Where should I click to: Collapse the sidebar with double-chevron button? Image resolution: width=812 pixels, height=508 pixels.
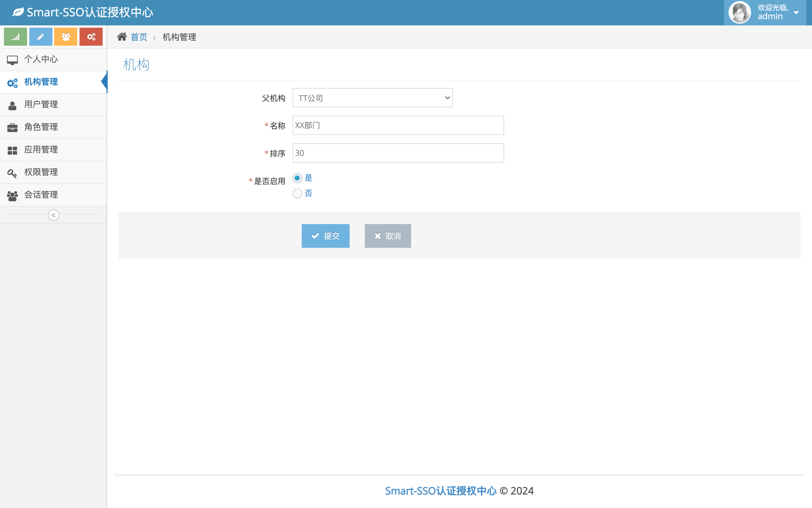[x=53, y=215]
